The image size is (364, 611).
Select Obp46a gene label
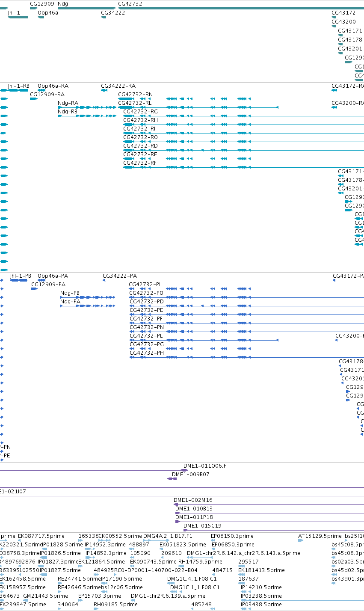coord(48,13)
